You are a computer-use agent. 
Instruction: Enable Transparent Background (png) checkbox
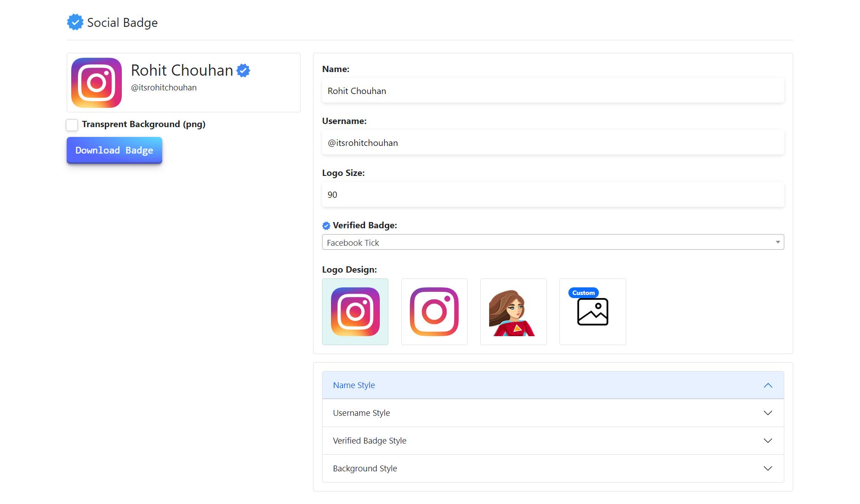tap(72, 125)
